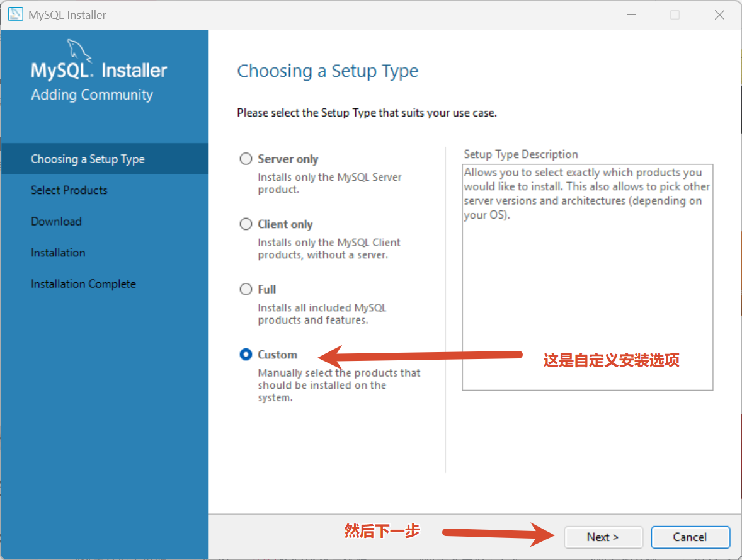Click 'Manually select the products' description text

[x=339, y=386]
